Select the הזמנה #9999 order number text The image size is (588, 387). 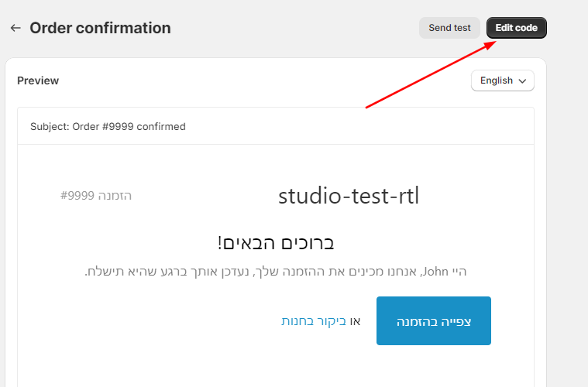point(96,196)
